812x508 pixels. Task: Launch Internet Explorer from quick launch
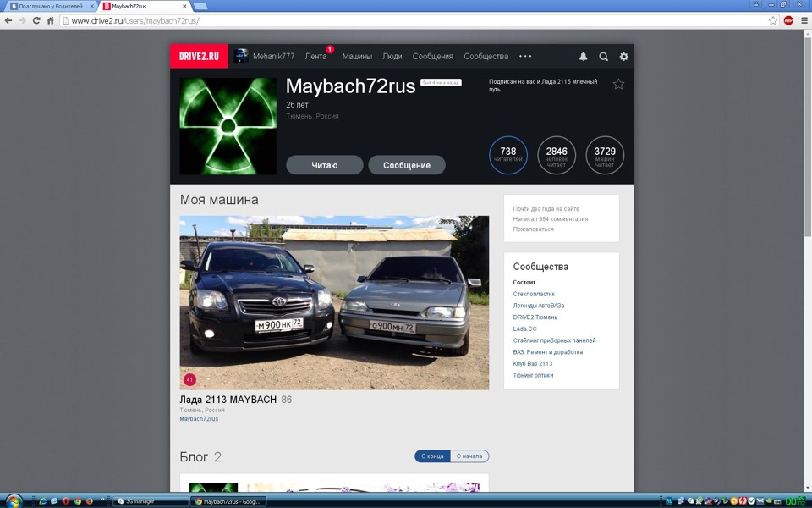click(x=43, y=501)
